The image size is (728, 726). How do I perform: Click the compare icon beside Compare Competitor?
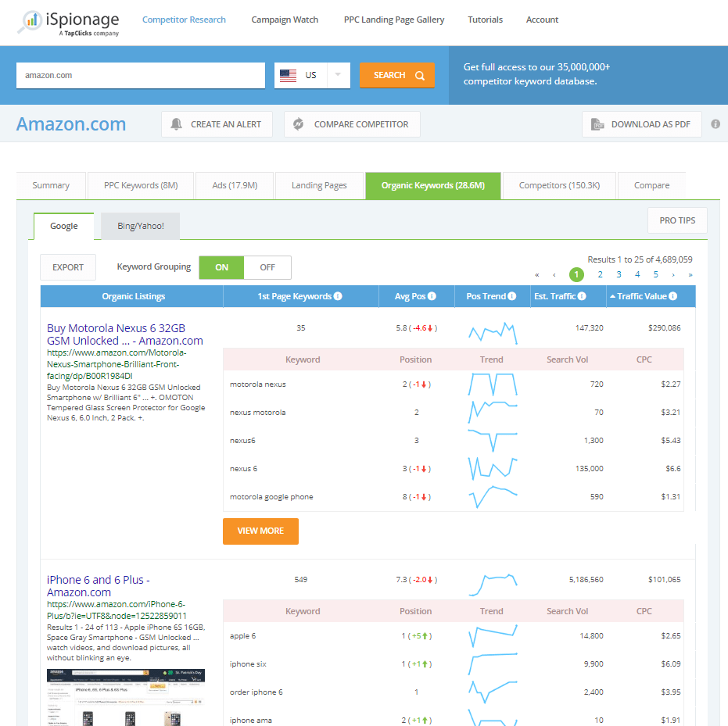pos(299,123)
